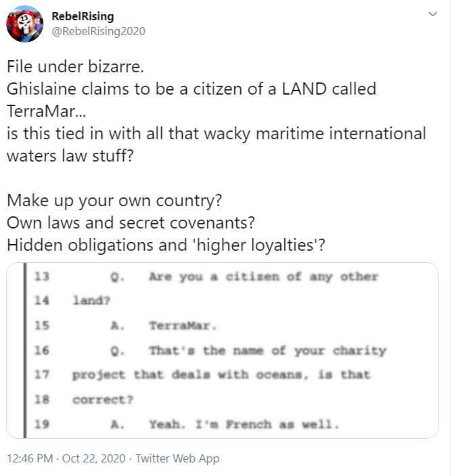Click the RebelRising profile avatar

(24, 25)
